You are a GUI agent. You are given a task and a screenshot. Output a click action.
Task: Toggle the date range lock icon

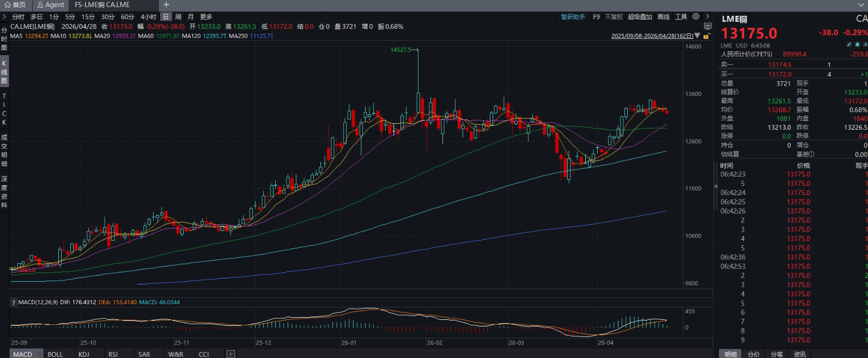point(707,36)
